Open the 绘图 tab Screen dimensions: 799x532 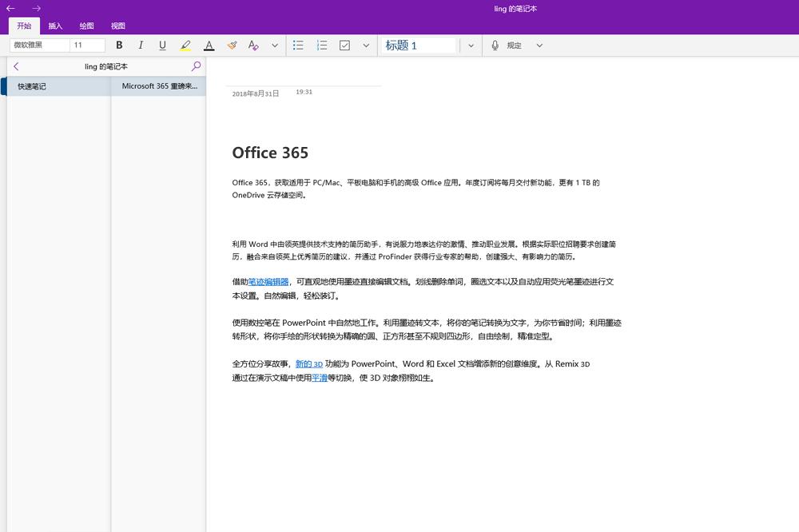click(86, 26)
